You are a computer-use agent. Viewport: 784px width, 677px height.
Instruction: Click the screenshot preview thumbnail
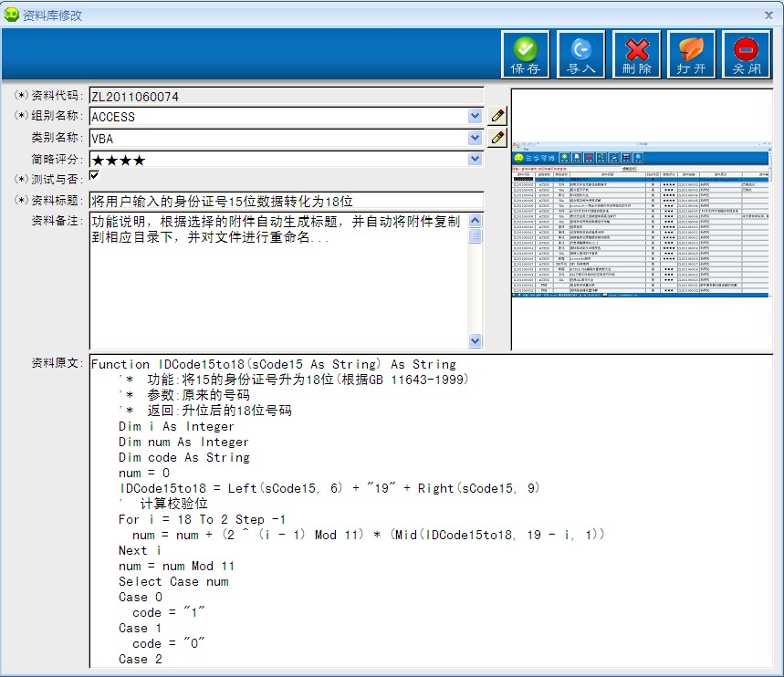pos(642,220)
